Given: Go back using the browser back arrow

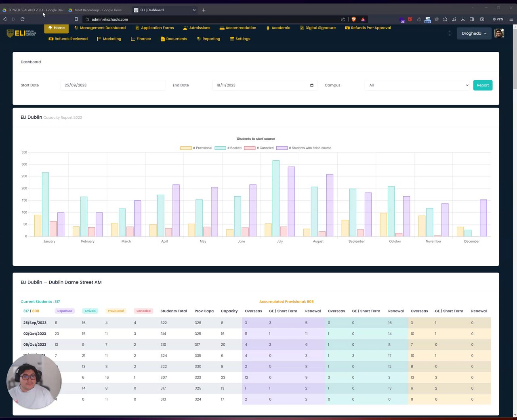Looking at the screenshot, I should point(5,19).
